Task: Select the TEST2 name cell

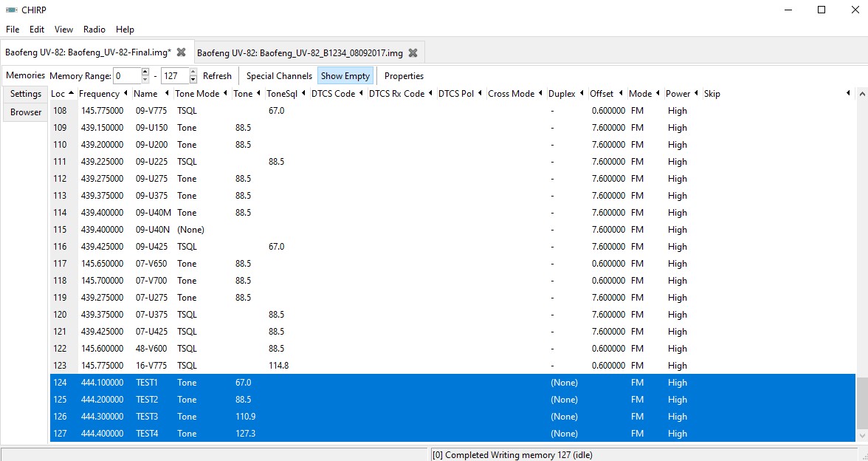Action: click(x=147, y=400)
